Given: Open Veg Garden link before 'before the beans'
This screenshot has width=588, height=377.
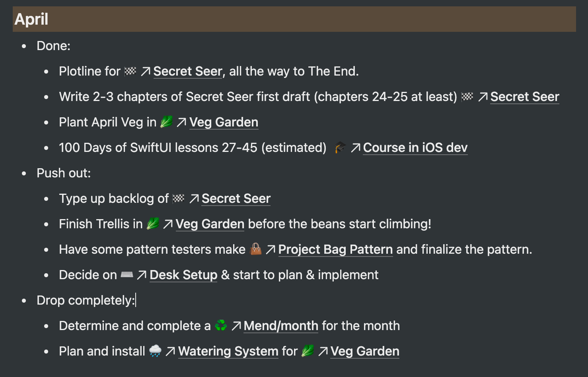Looking at the screenshot, I should click(x=210, y=224).
